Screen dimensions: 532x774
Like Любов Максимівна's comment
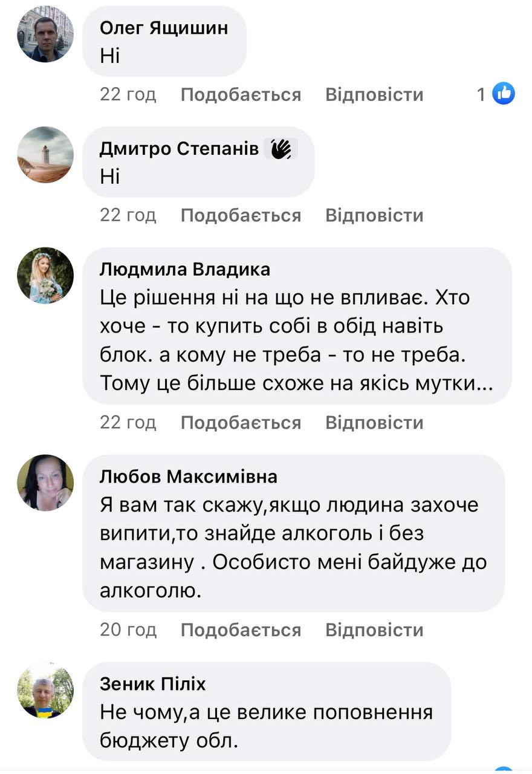(241, 629)
